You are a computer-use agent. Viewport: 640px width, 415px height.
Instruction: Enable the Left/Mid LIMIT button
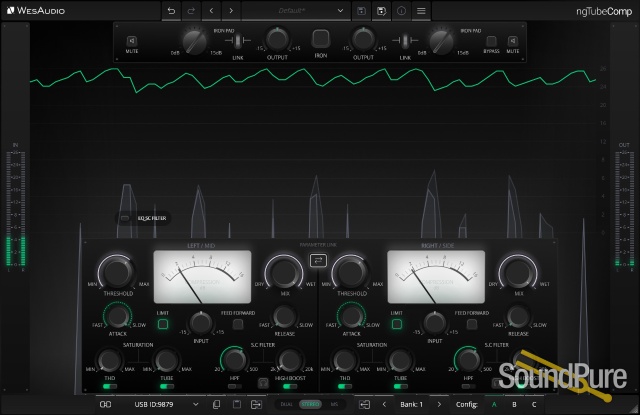click(x=163, y=324)
